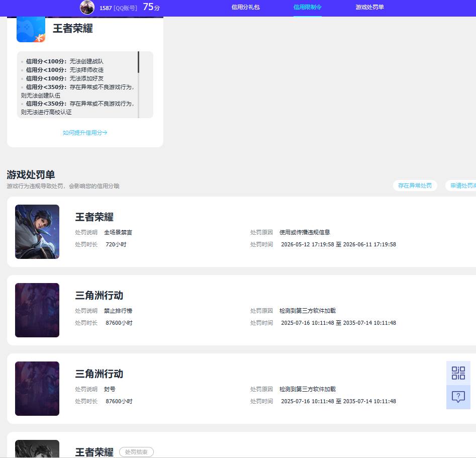Screen dimensions: 476x458
Task: Open the QR code floating icon
Action: coord(458,373)
